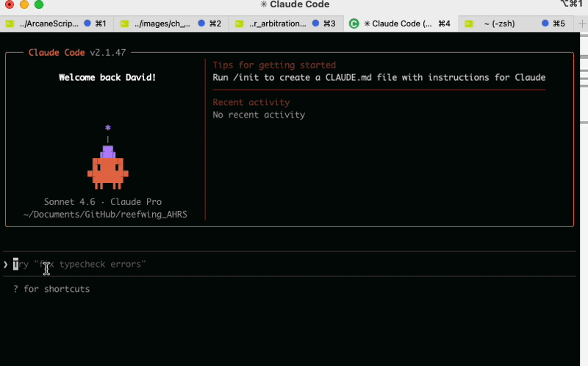Click the green zoom window button
Image resolution: width=588 pixels, height=366 pixels.
coord(38,4)
